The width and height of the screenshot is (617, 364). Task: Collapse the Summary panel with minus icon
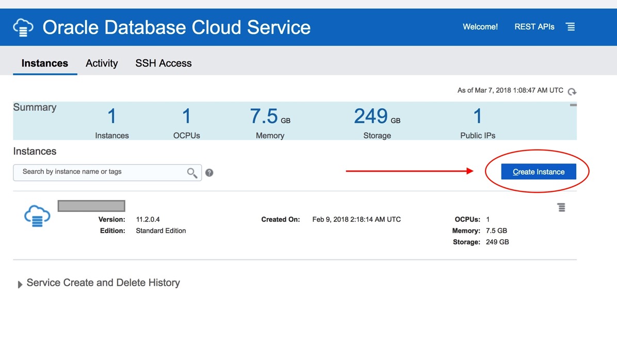pos(573,105)
